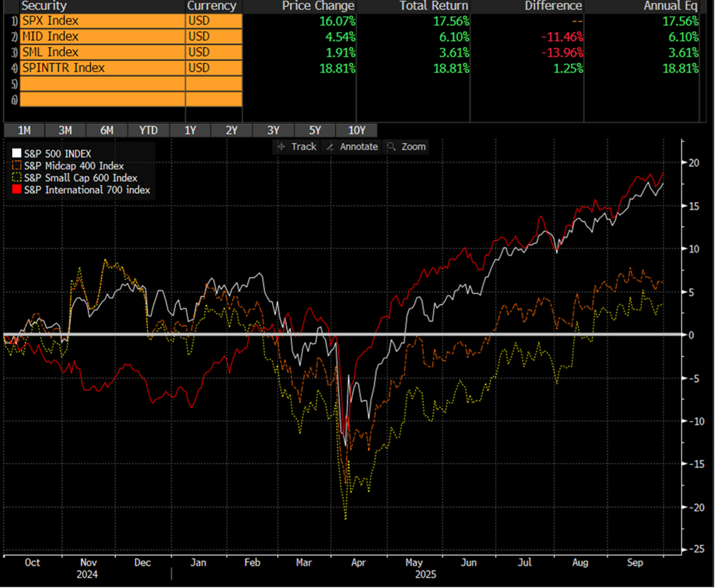Click the S&P Midcap 400 Index legend label
Image resolution: width=715 pixels, height=588 pixels.
click(x=74, y=166)
